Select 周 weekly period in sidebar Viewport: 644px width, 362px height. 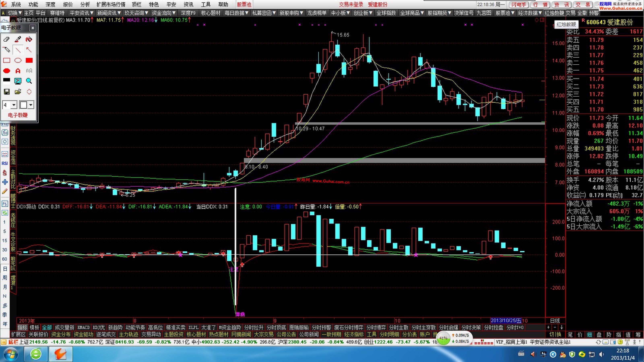pos(4,278)
